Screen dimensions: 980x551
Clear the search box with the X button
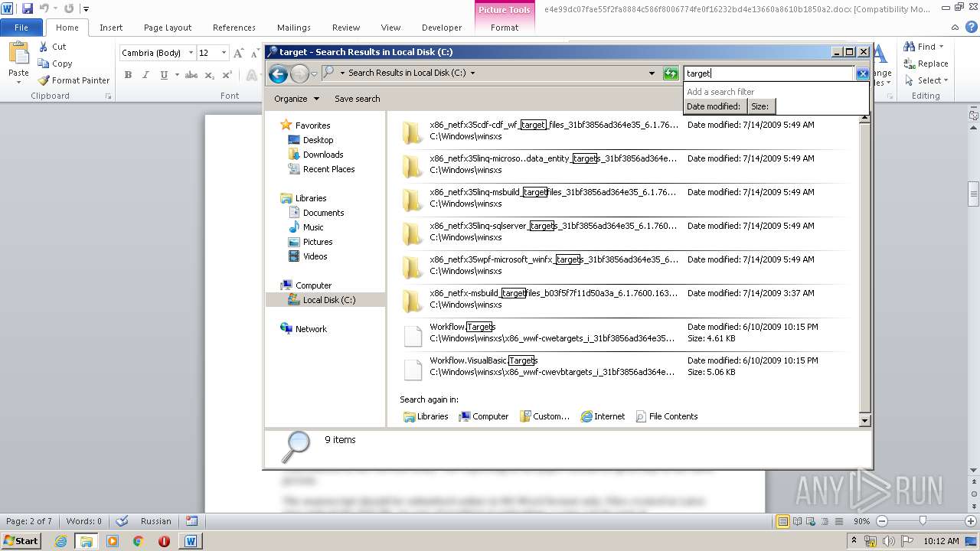coord(862,73)
